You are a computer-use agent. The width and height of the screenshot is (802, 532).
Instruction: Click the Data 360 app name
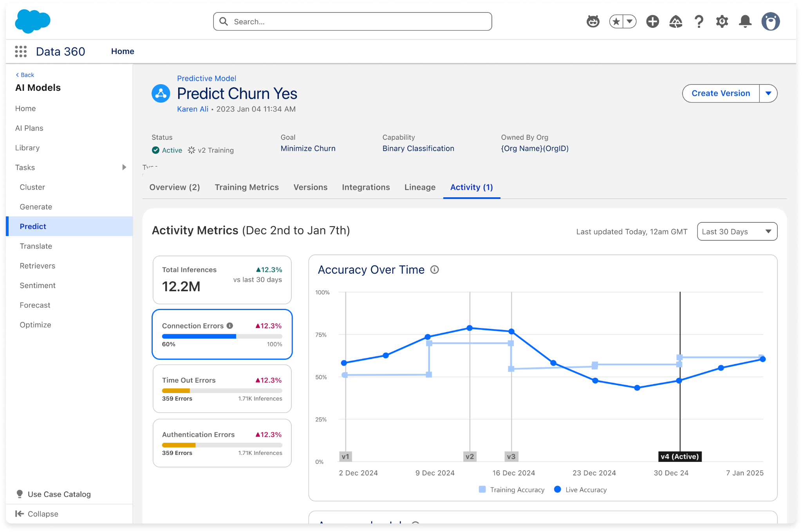pos(61,51)
